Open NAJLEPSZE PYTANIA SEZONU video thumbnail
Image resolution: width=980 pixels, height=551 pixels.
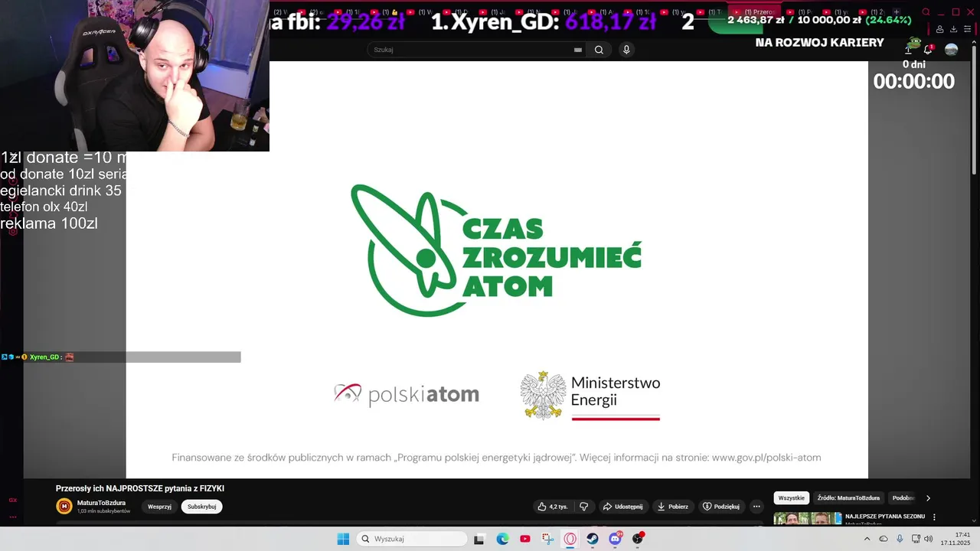pyautogui.click(x=807, y=519)
